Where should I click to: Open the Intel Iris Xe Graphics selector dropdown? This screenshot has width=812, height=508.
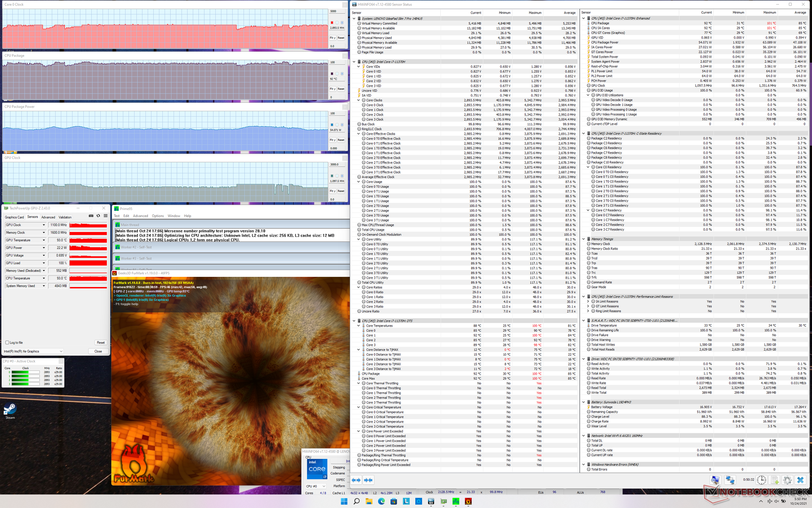tap(33, 351)
